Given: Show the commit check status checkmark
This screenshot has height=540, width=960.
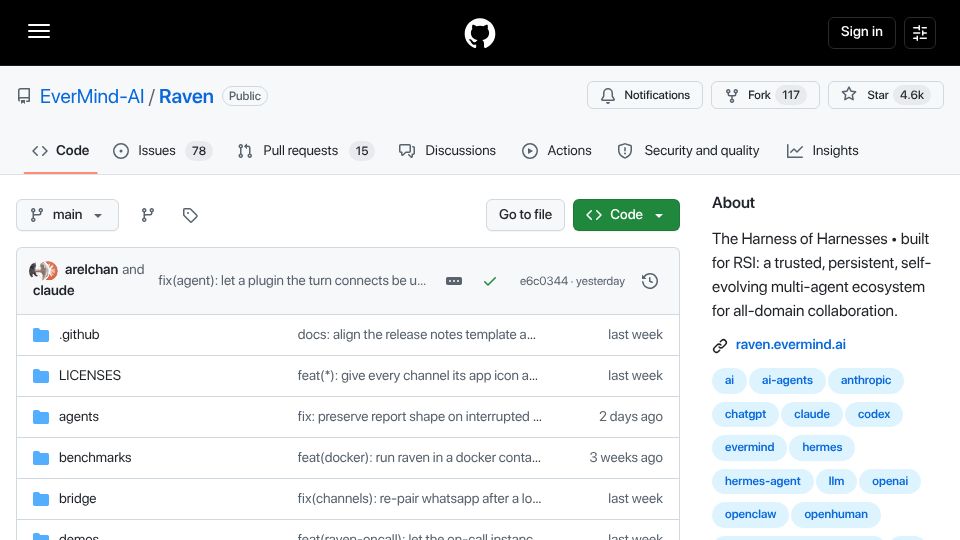Looking at the screenshot, I should point(490,281).
